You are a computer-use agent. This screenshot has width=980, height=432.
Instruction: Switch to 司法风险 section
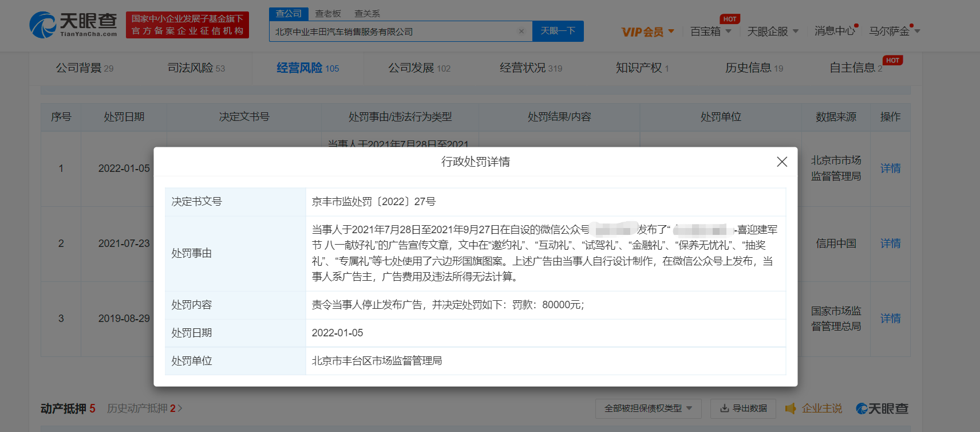[x=196, y=68]
